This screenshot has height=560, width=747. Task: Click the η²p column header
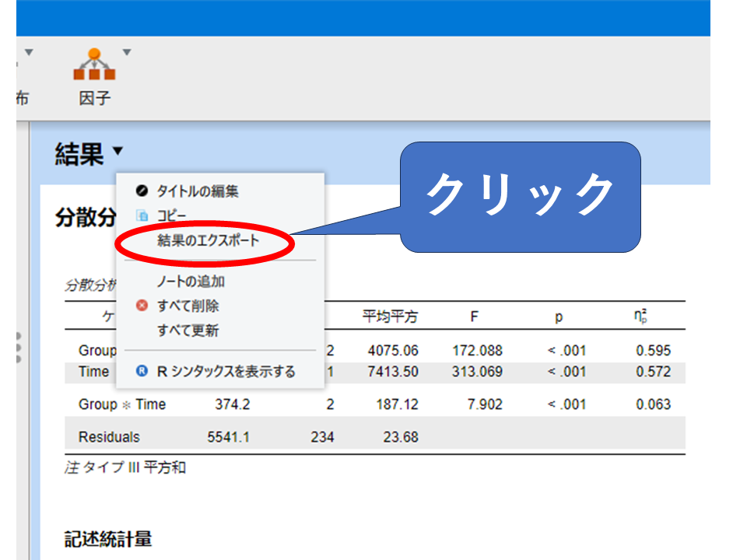(x=641, y=317)
